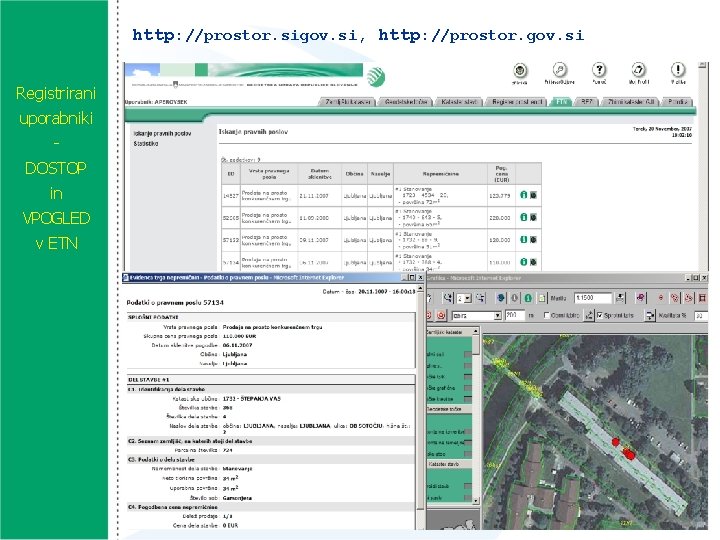
Task: Click map icon in 120.000 price row
Action: point(533,239)
